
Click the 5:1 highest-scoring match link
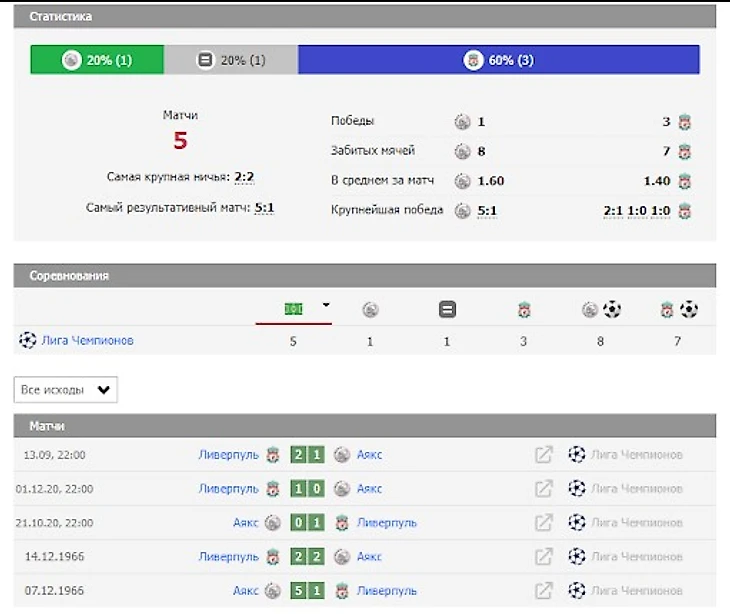(x=264, y=208)
